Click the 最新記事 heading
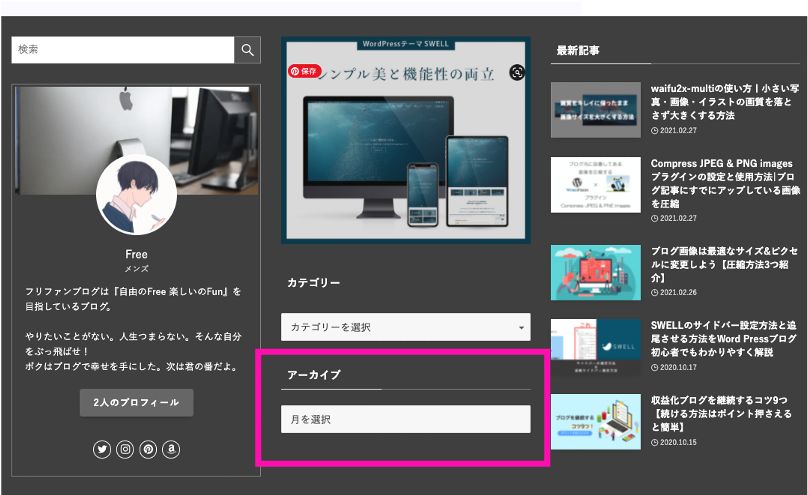The width and height of the screenshot is (808, 495). [578, 50]
